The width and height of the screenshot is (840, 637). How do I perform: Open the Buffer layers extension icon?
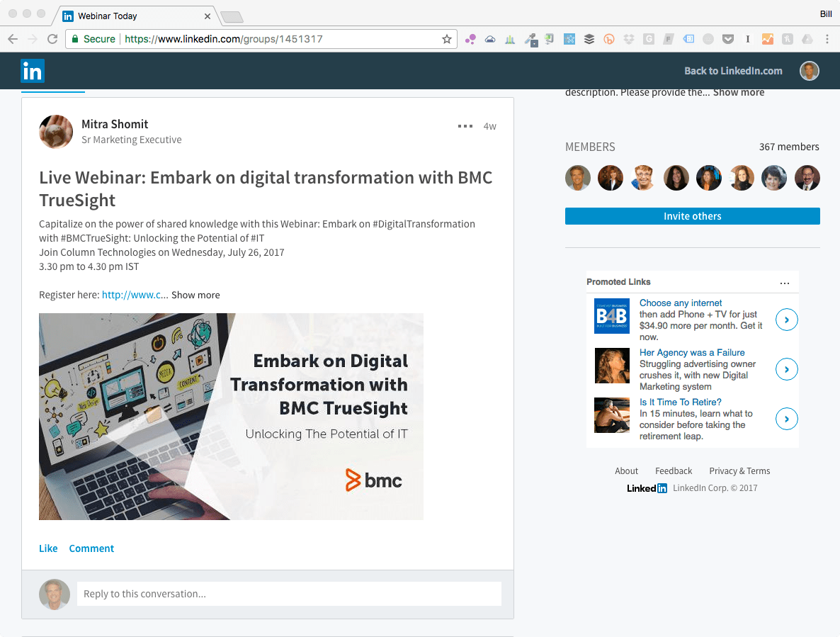click(589, 39)
